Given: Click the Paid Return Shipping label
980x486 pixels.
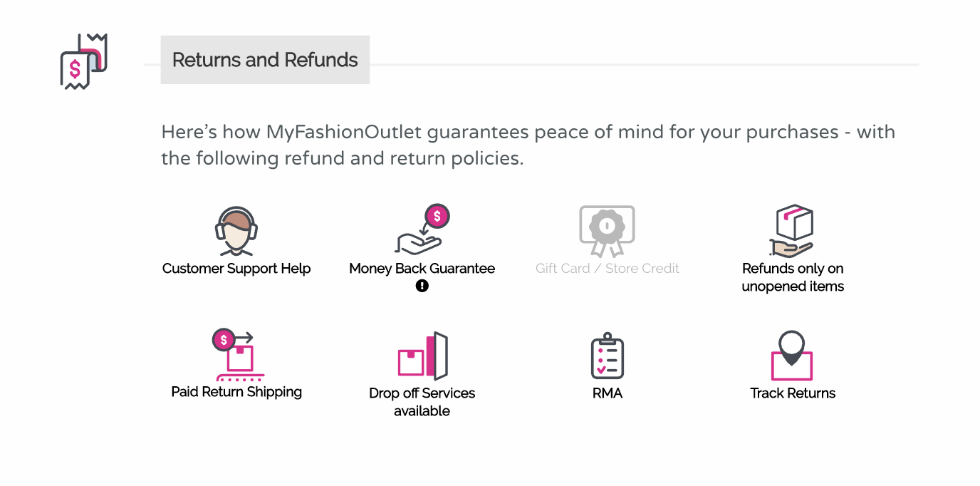Looking at the screenshot, I should [236, 392].
